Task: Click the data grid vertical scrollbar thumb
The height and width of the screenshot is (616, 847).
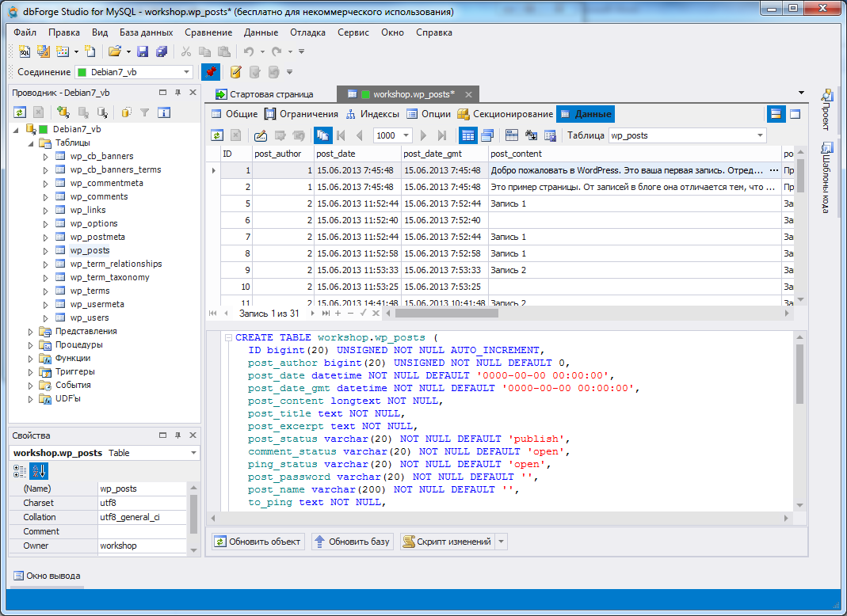Action: coord(800,176)
